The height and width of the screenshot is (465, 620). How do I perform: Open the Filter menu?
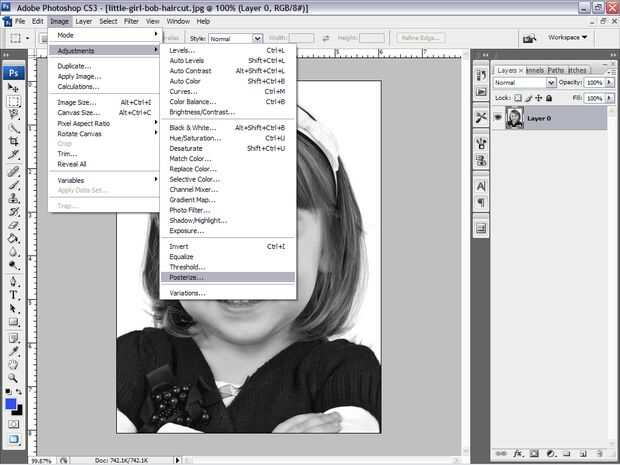(131, 21)
